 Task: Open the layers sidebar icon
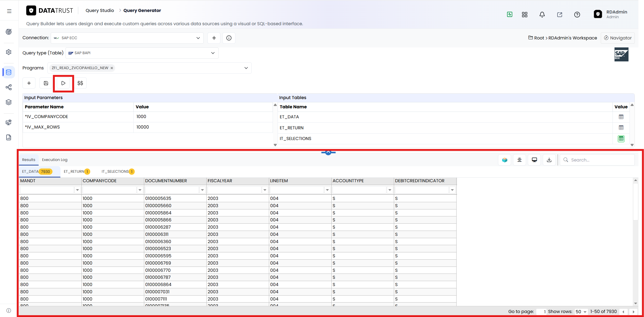point(9,102)
